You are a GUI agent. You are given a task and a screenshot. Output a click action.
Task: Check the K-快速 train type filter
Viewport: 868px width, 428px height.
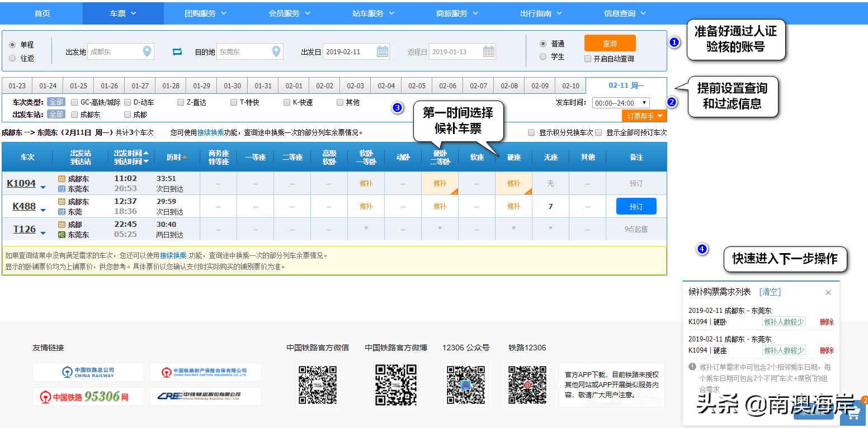coord(287,102)
